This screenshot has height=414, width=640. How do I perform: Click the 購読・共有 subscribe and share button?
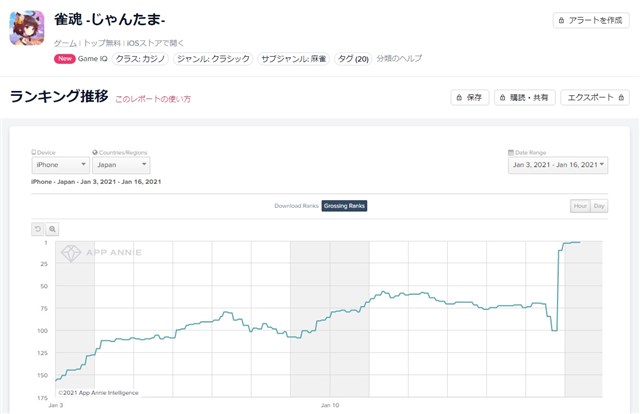coord(524,97)
